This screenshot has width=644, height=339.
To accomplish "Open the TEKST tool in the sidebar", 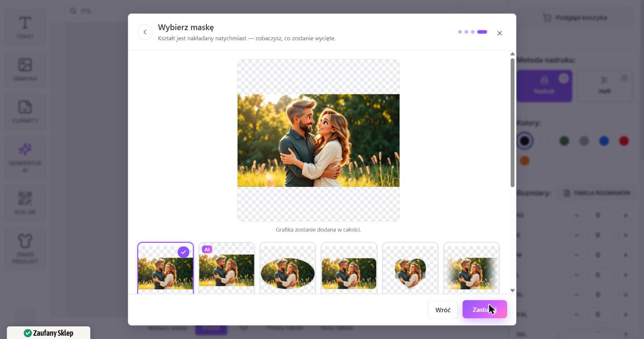I will coord(25,27).
